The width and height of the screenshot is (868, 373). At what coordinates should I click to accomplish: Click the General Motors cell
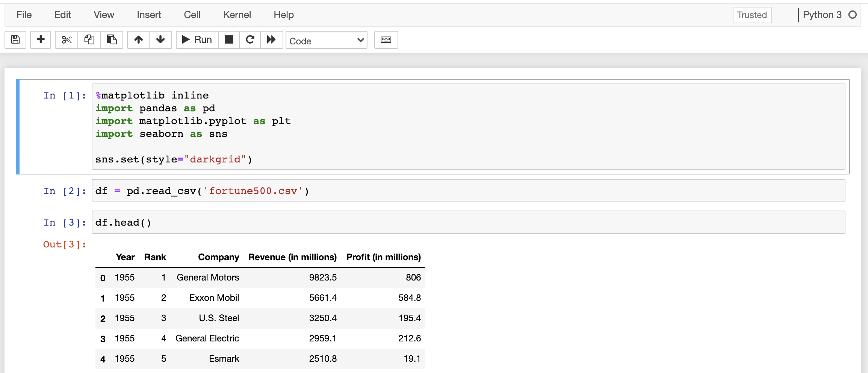click(208, 277)
